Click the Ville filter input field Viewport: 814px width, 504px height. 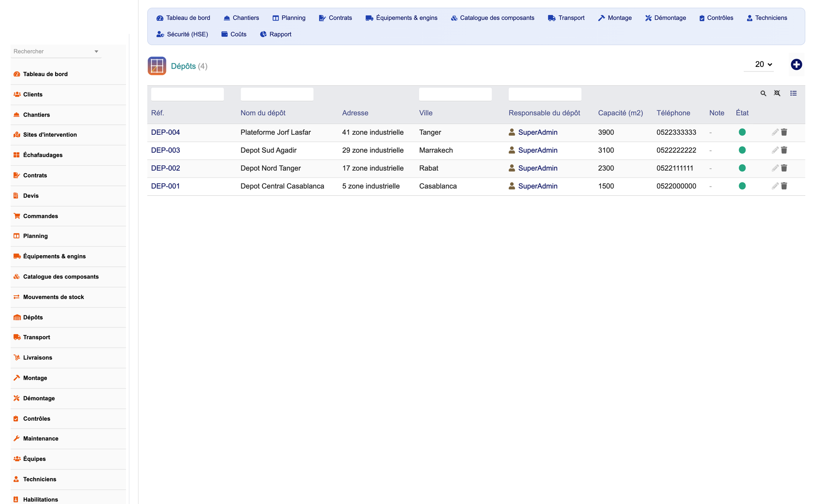[456, 94]
